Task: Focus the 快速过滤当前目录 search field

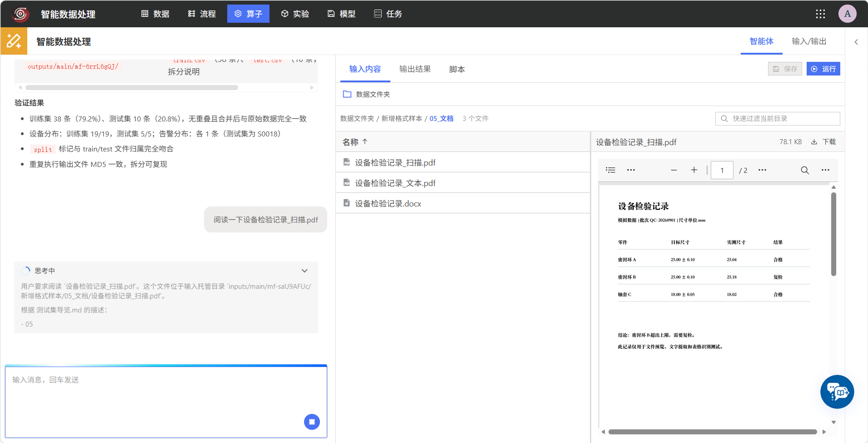Action: pyautogui.click(x=778, y=119)
